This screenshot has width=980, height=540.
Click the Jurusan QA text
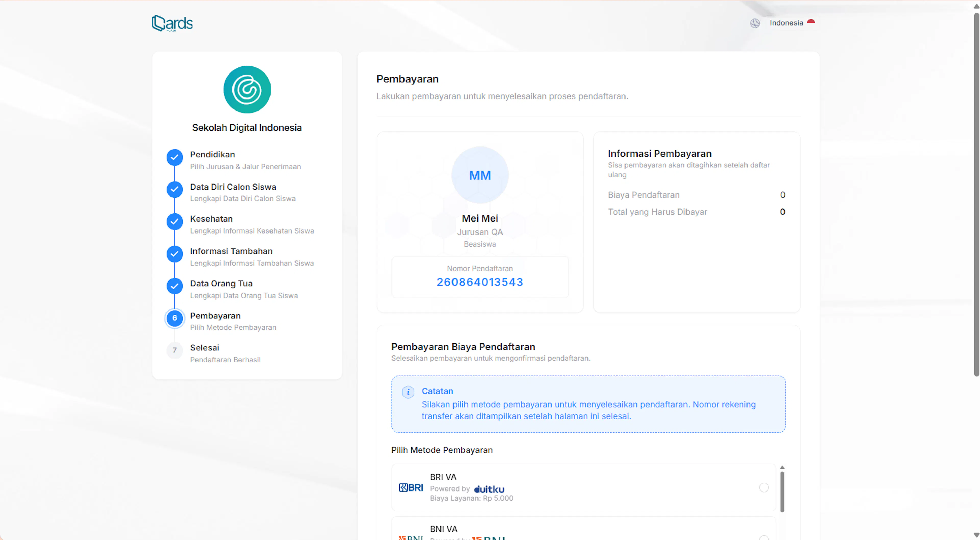(x=480, y=232)
